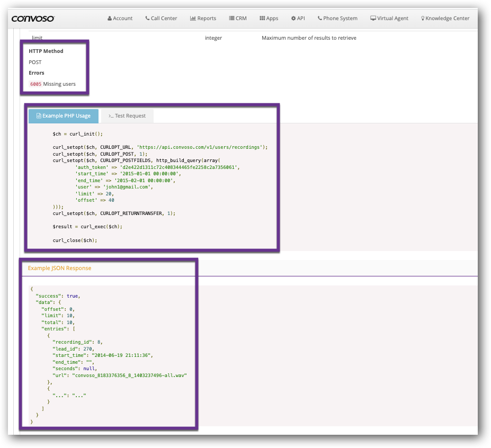Open the Apps menu
This screenshot has width=491, height=448.
(x=269, y=19)
